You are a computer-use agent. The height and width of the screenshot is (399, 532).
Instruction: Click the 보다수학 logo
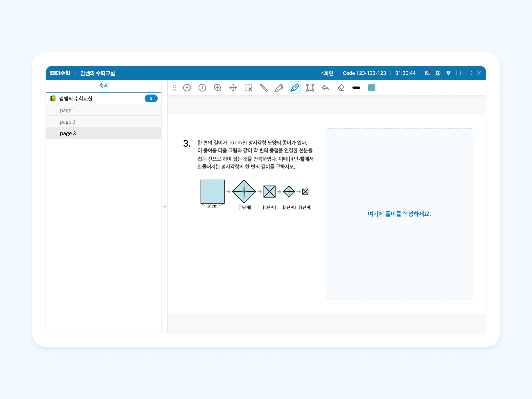[60, 73]
